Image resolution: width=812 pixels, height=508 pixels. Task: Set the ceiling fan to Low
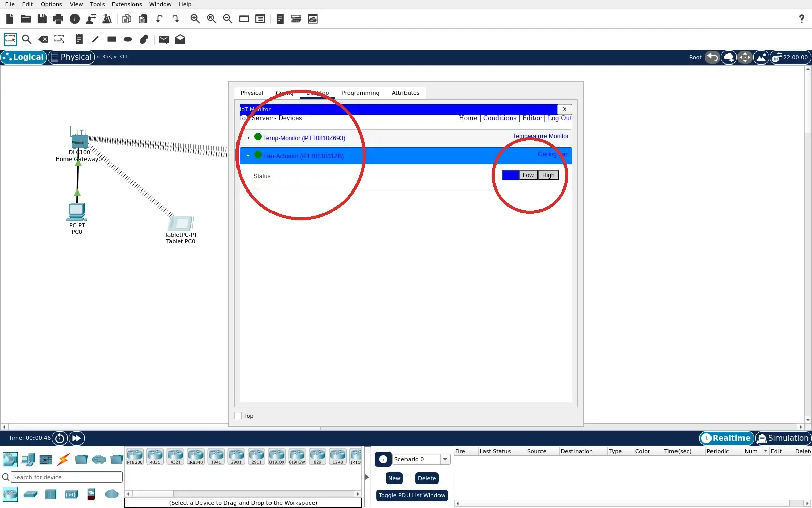pos(528,175)
